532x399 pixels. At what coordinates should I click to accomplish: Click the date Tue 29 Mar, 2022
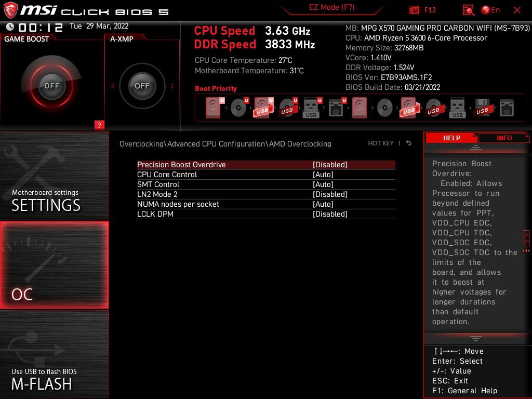coord(99,26)
